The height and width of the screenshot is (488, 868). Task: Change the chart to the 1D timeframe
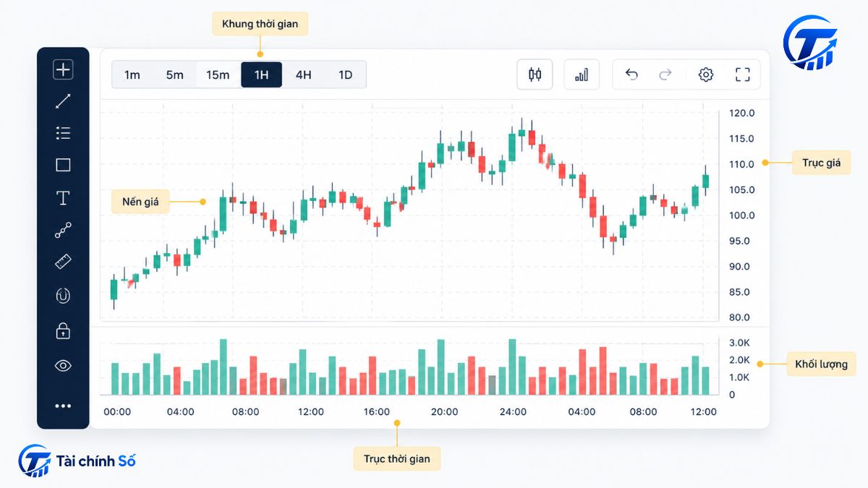[x=346, y=74]
